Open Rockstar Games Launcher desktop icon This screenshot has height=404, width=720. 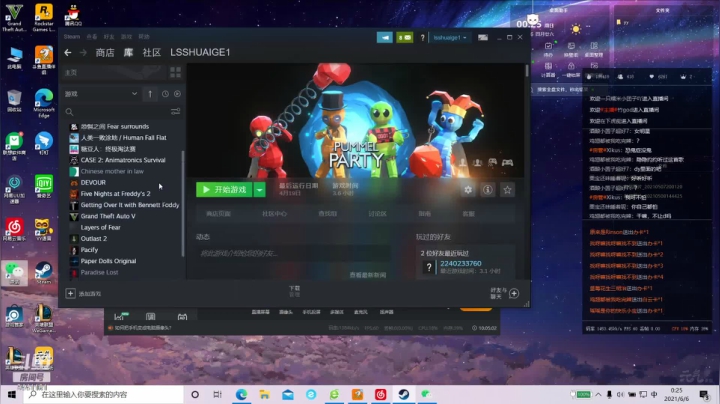[x=44, y=17]
